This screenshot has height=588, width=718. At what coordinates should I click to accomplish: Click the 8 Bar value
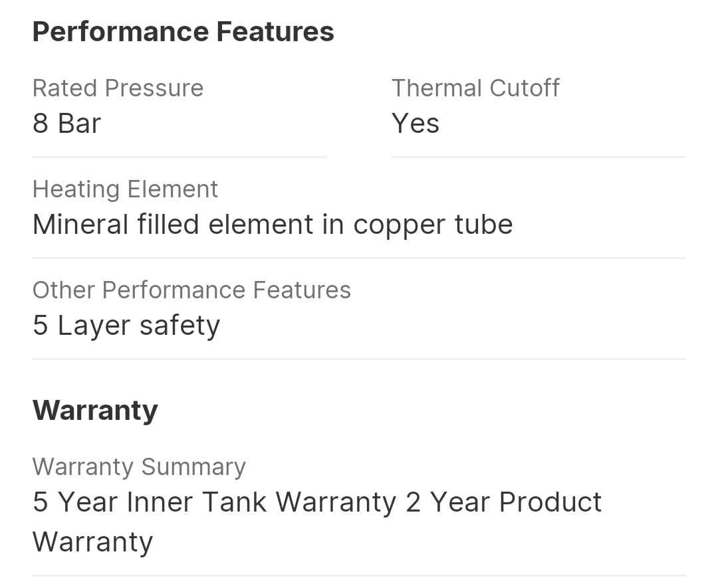click(x=66, y=124)
